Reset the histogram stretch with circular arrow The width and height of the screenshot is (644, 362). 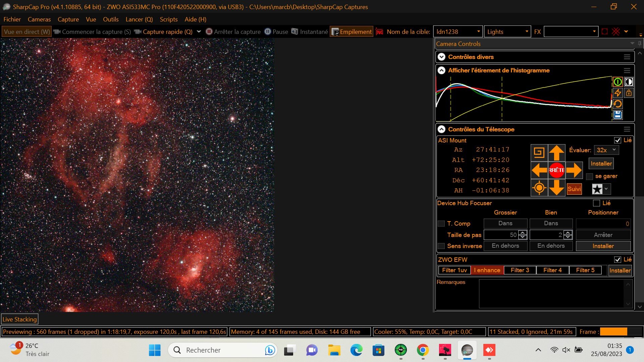618,104
